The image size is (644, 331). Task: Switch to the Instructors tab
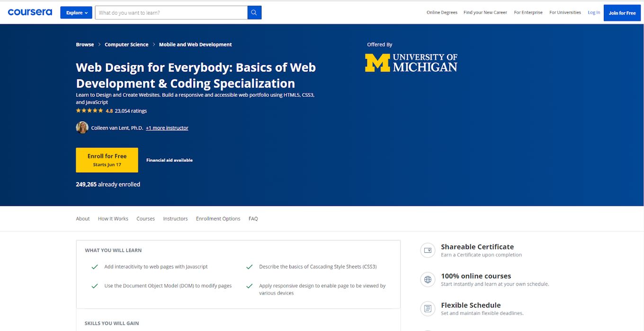(175, 219)
